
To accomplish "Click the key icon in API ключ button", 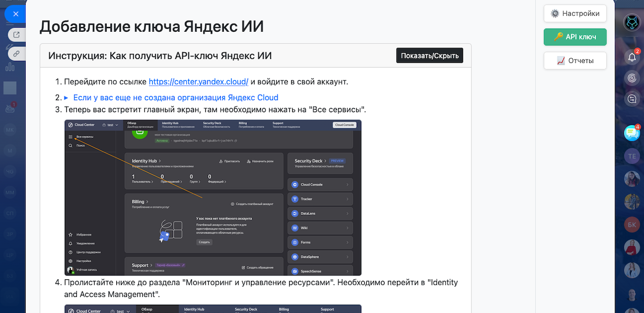I will (x=558, y=37).
